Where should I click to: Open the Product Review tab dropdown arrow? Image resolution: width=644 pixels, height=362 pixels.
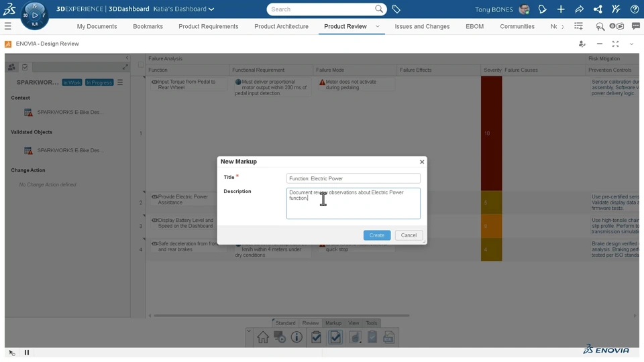[378, 26]
